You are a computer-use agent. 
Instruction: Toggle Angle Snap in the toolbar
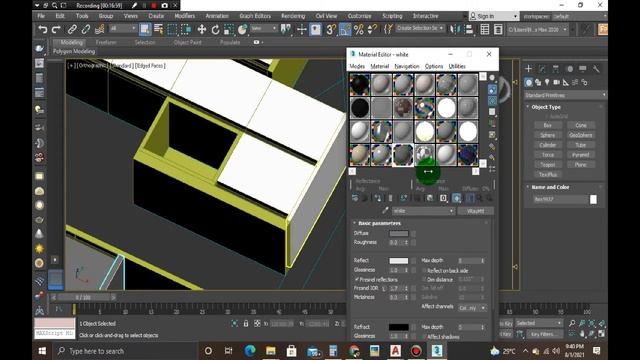(x=345, y=29)
